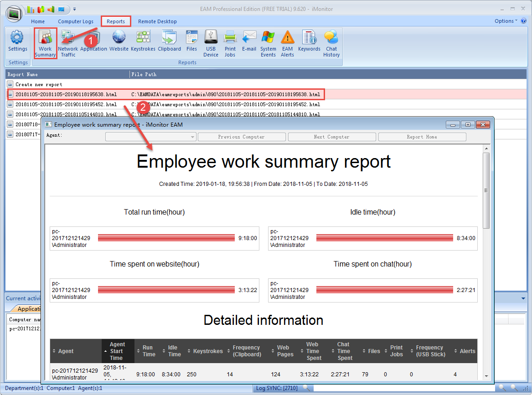Click the report window's vertical scrollbar thumb
Viewport: 532px width, 395px height.
tap(486, 190)
